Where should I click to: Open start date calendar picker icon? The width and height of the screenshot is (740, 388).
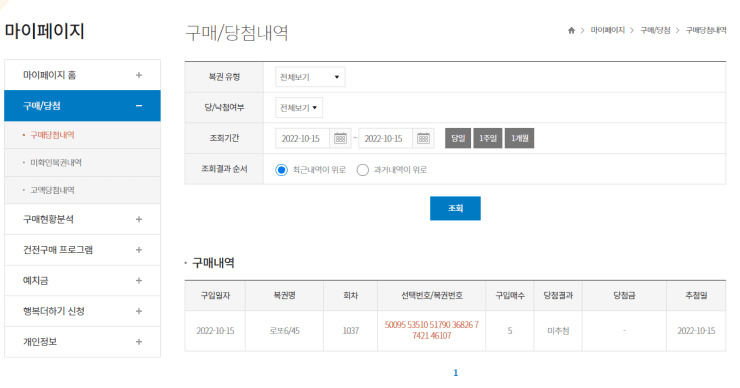pos(340,138)
